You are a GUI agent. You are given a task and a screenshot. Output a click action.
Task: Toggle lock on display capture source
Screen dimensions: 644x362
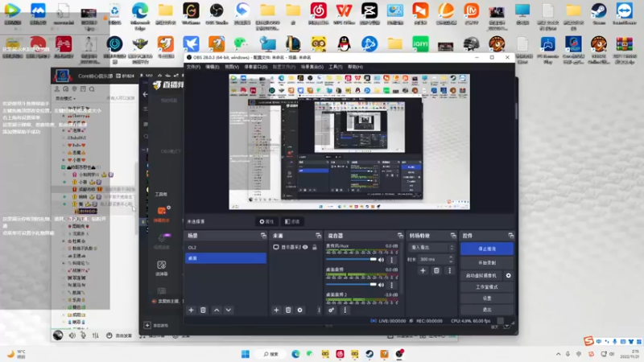point(315,247)
